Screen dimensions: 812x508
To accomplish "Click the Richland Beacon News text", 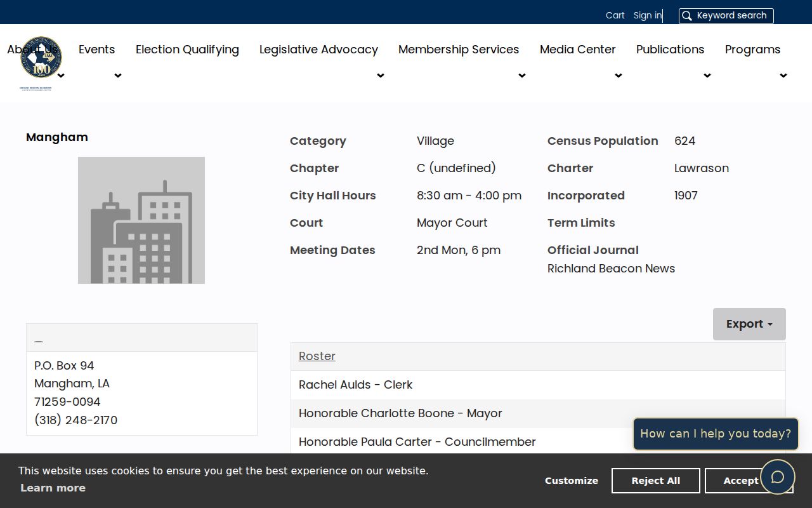I will point(611,269).
